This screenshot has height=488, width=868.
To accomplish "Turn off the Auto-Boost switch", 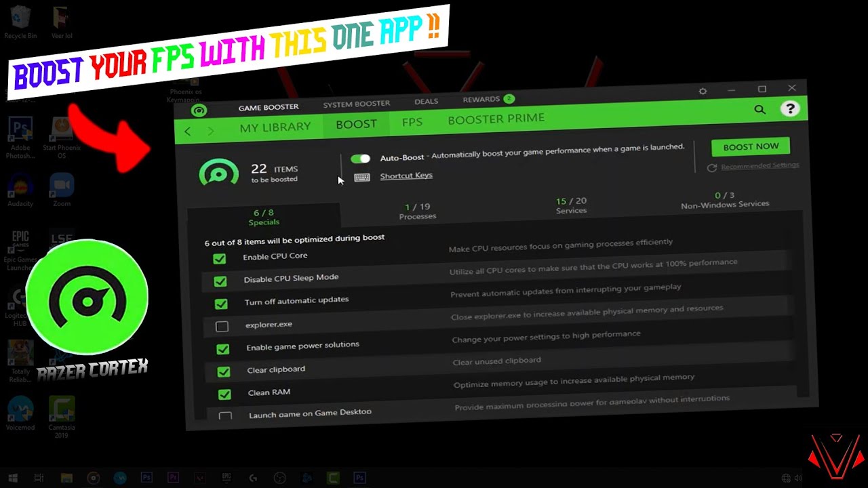I will coord(360,159).
